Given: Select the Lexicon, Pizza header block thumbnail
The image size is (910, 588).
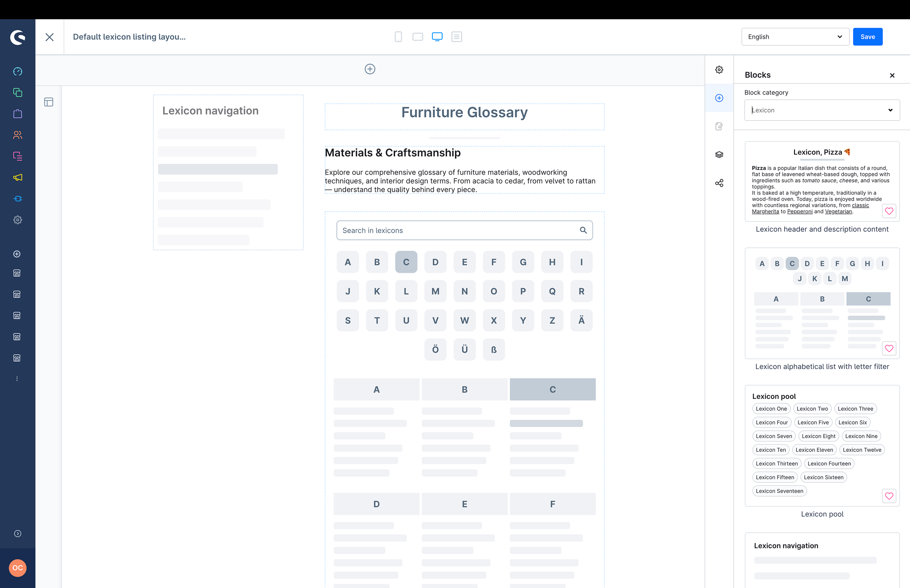Looking at the screenshot, I should [822, 181].
